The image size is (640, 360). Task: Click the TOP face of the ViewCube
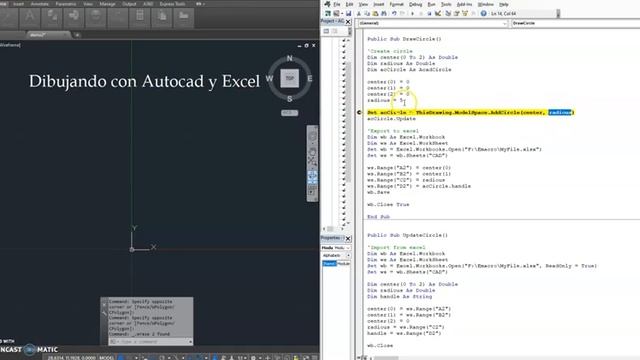pos(289,78)
